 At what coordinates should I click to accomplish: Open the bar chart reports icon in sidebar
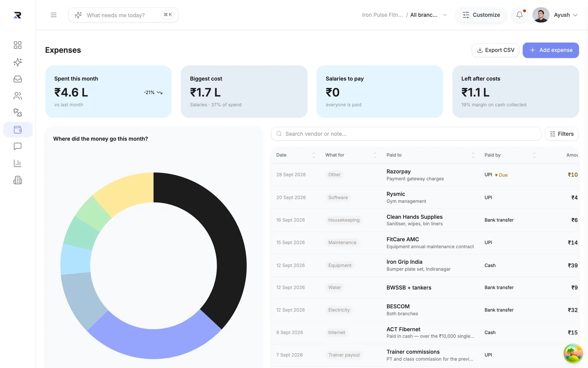click(x=18, y=163)
